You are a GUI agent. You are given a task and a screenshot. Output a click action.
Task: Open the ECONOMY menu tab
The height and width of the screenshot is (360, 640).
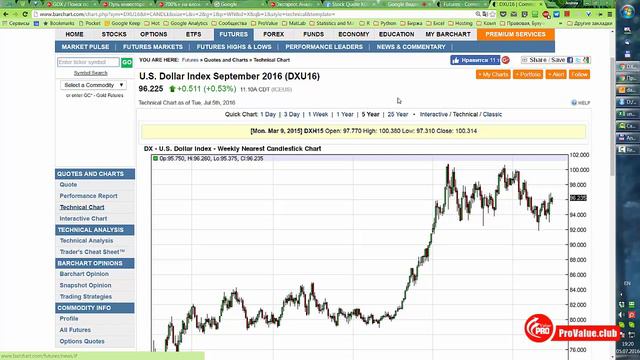(353, 34)
